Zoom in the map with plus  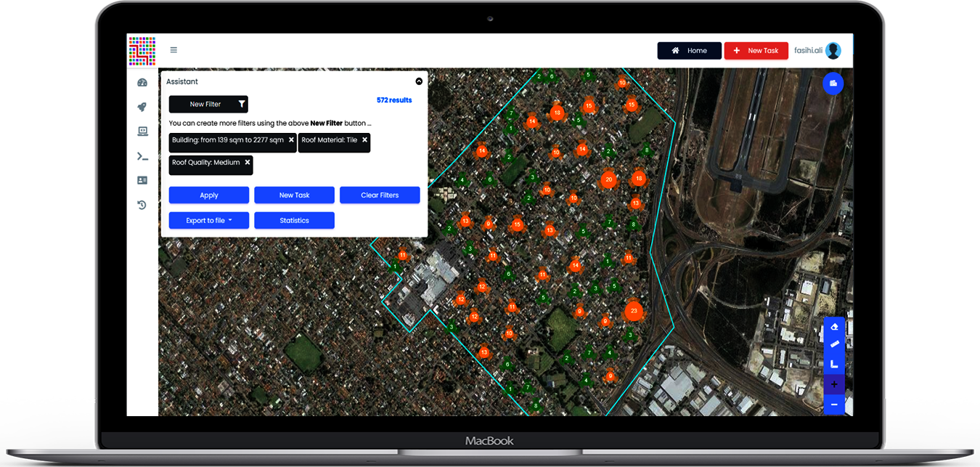[834, 384]
